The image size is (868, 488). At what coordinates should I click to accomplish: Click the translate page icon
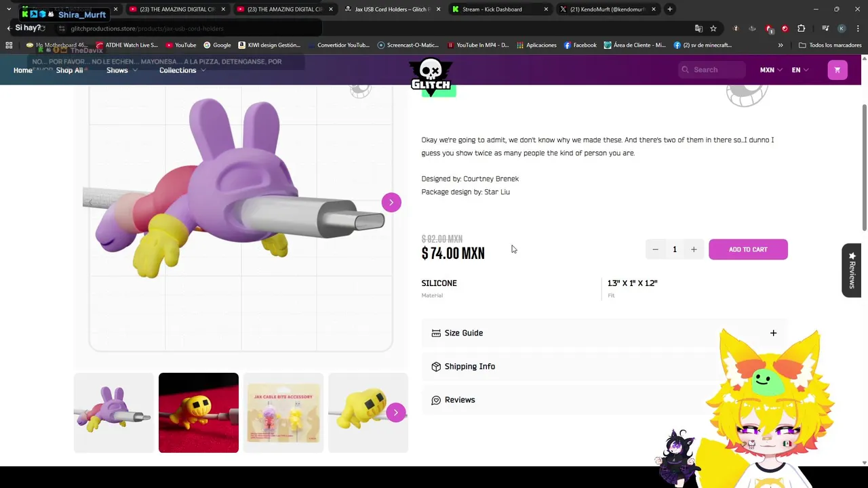pos(698,28)
